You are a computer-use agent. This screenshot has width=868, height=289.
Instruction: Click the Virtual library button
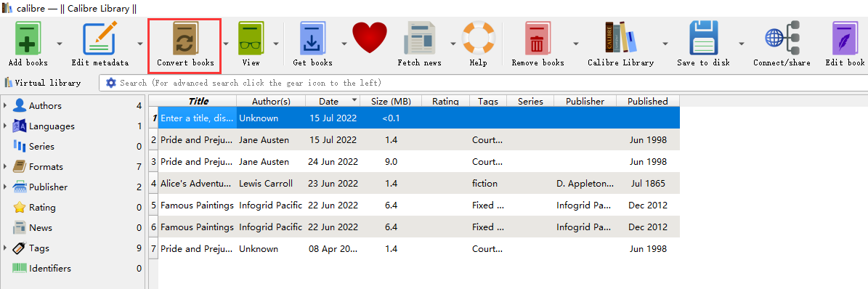(43, 83)
